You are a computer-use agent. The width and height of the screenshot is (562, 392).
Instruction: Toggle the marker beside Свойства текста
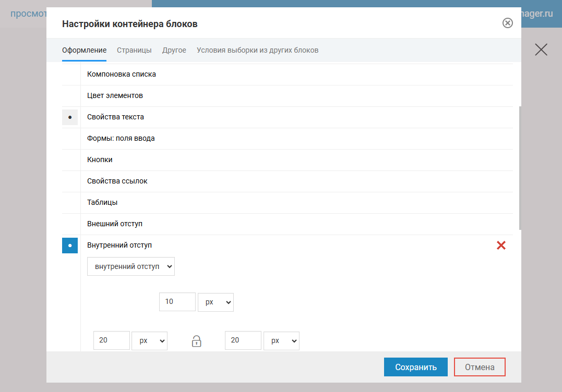pyautogui.click(x=70, y=117)
